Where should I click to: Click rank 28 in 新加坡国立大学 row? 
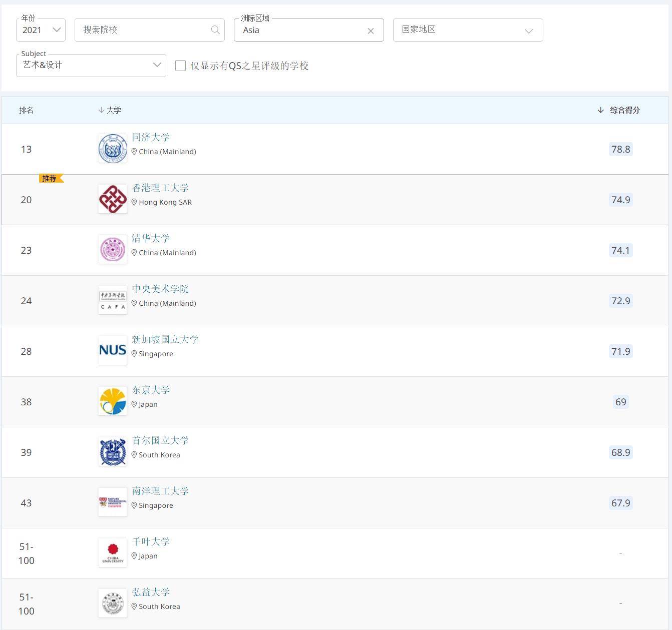coord(26,351)
